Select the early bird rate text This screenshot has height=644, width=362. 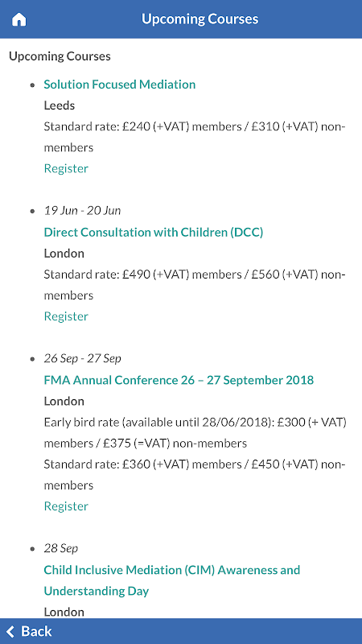(195, 433)
